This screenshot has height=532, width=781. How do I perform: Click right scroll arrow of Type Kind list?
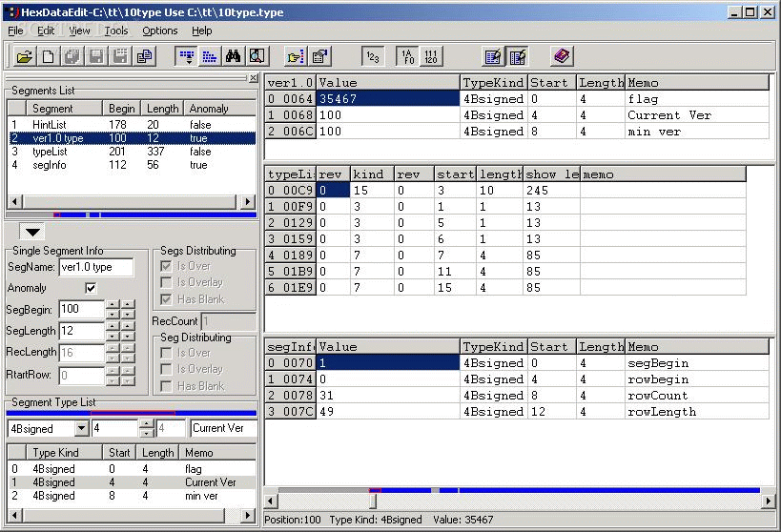247,515
